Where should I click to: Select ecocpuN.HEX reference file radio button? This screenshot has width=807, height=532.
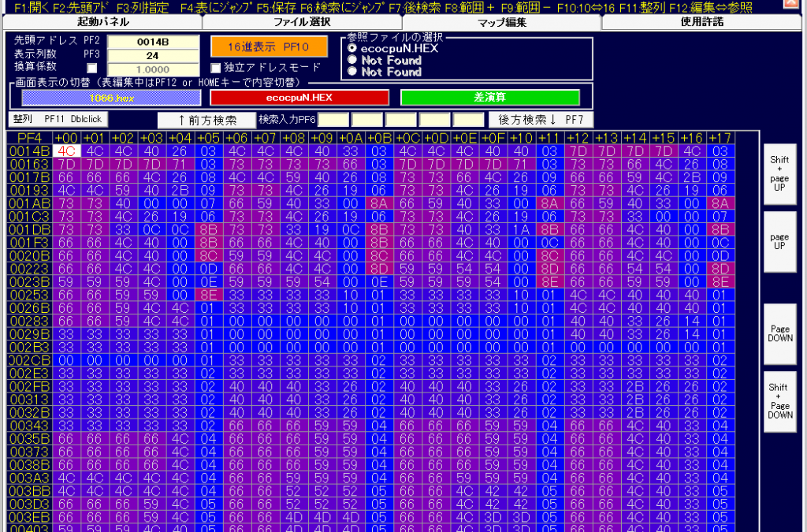click(x=352, y=48)
